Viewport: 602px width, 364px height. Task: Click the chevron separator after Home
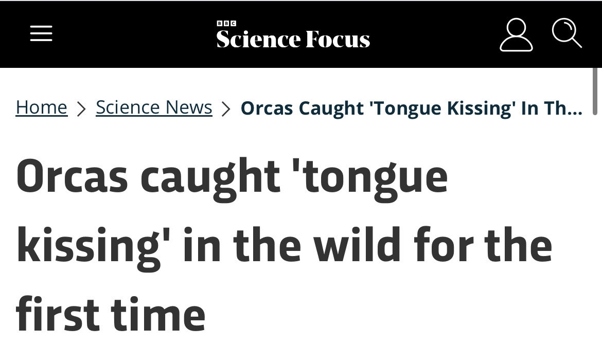tap(81, 108)
